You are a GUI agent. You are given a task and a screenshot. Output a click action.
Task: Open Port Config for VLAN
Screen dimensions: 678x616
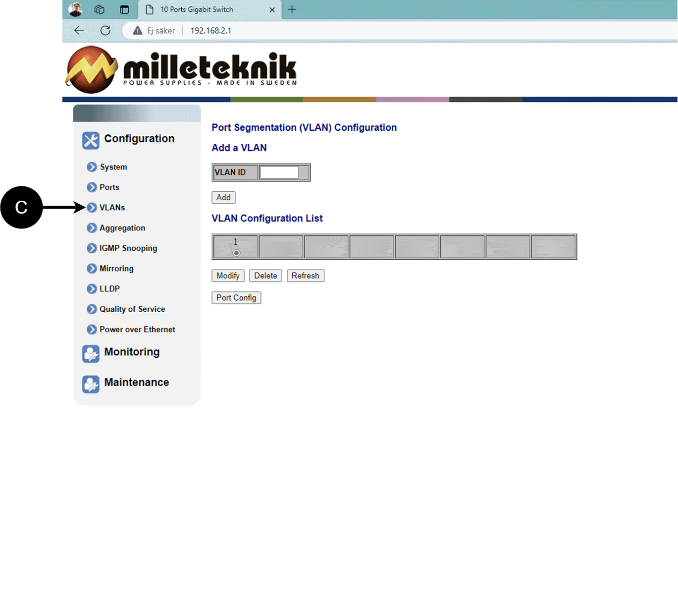236,298
